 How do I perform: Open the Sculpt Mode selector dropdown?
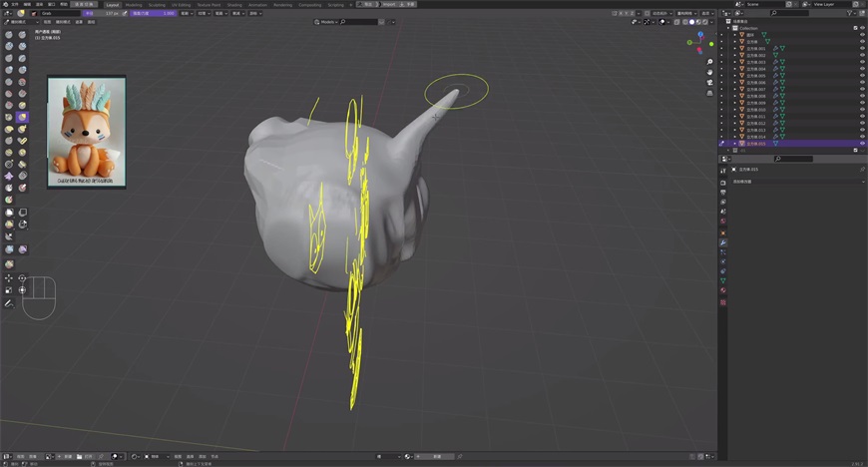21,22
